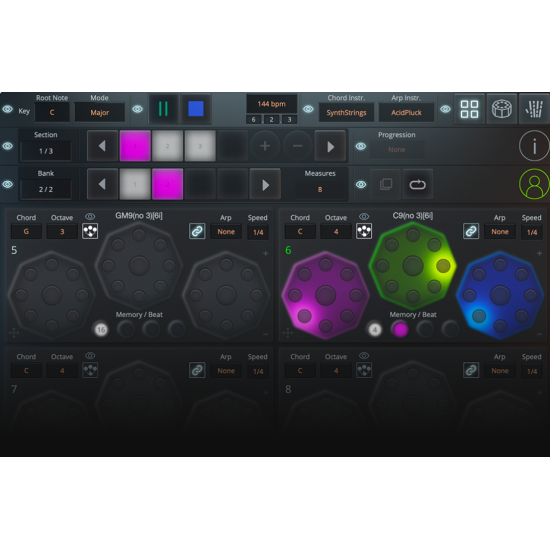550x550 pixels.
Task: Select the magenta bank 2 pad
Action: 167,184
